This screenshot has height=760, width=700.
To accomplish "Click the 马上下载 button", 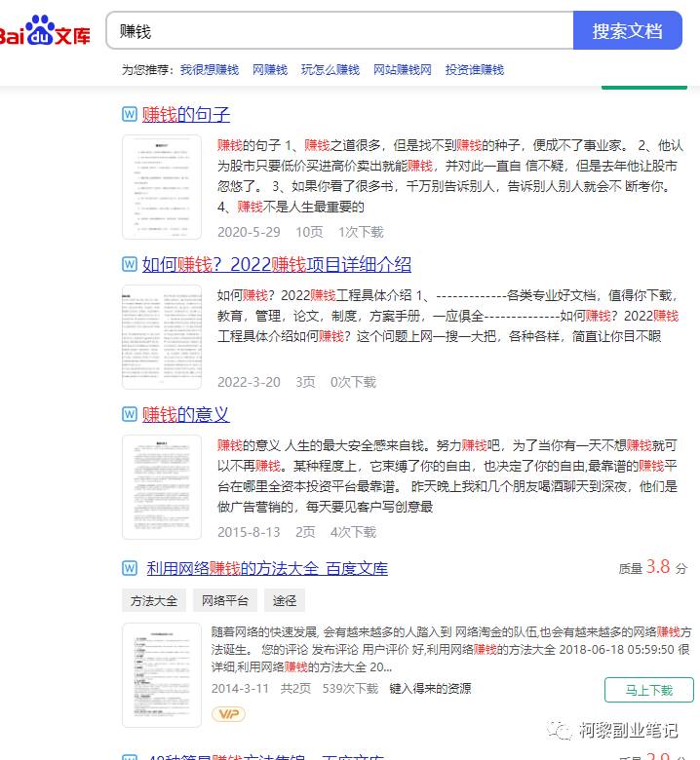I will [649, 690].
